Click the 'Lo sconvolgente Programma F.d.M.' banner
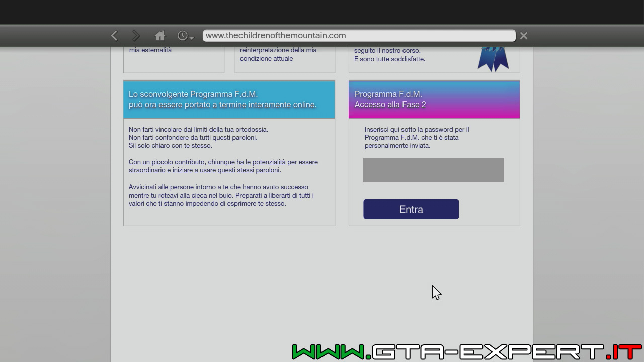 pyautogui.click(x=229, y=99)
